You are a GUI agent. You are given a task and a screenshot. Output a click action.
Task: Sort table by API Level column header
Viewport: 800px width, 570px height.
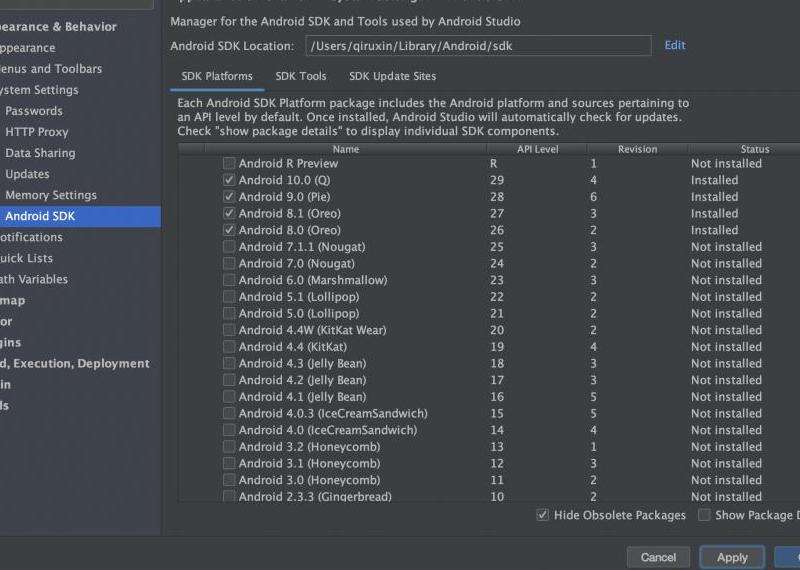tap(537, 149)
